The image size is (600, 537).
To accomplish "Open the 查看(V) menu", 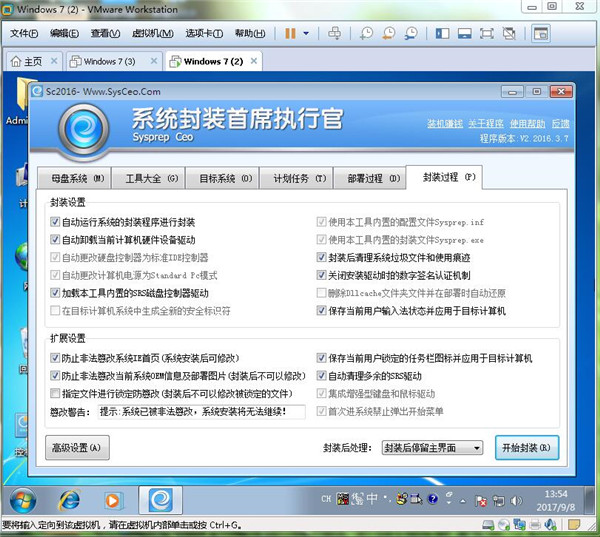I will coord(105,34).
